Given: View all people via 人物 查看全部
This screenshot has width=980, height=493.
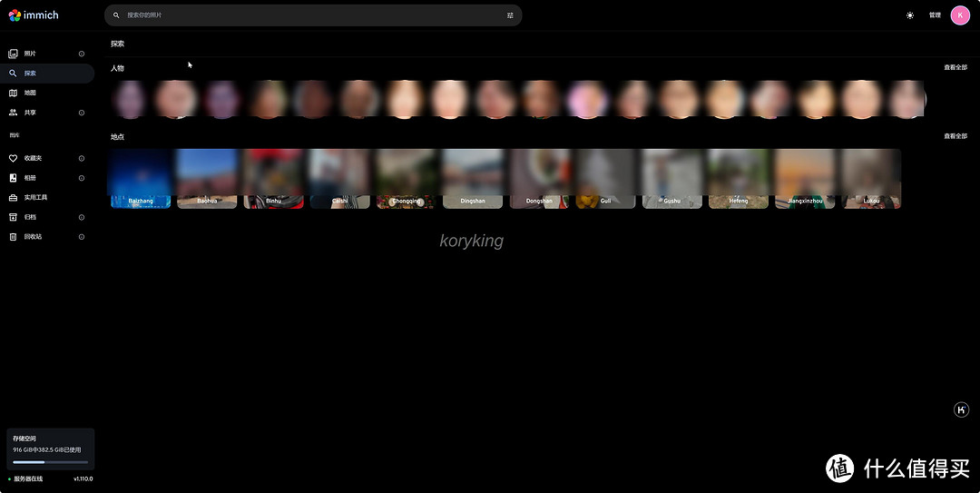Looking at the screenshot, I should (x=955, y=67).
